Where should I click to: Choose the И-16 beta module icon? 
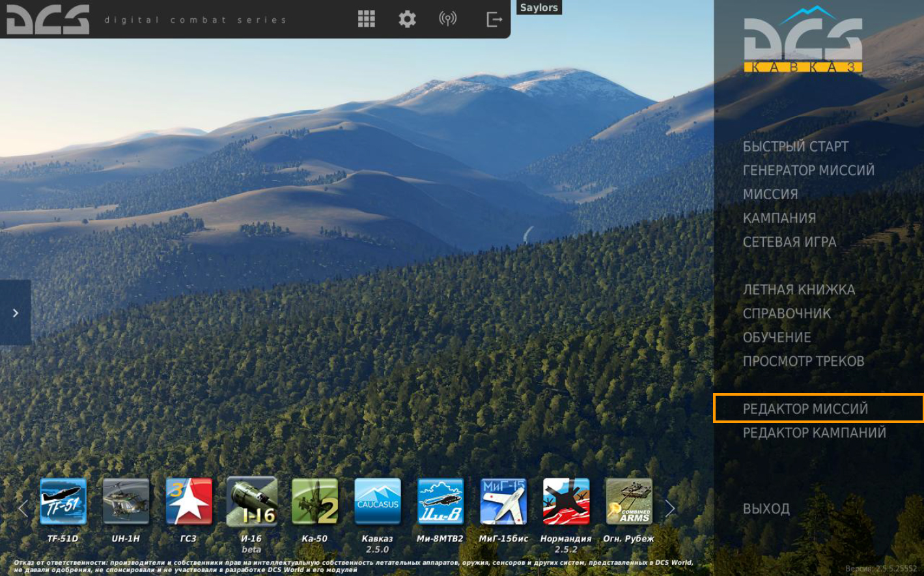tap(251, 501)
